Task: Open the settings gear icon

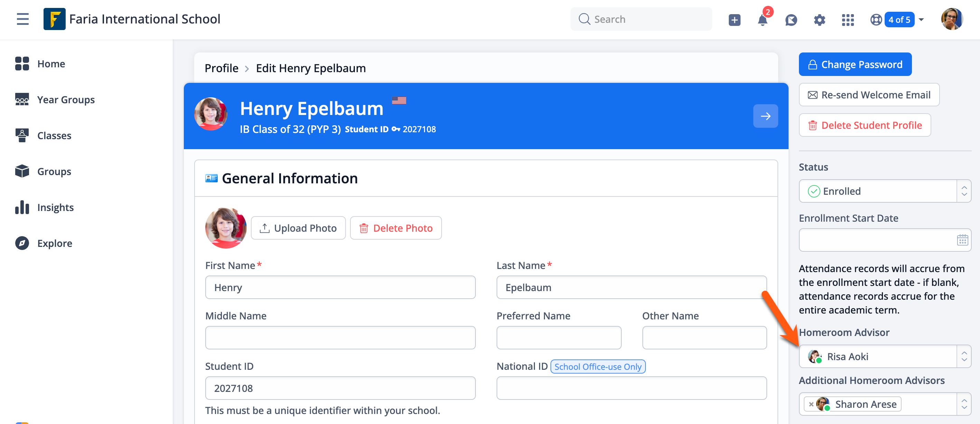Action: coord(819,20)
